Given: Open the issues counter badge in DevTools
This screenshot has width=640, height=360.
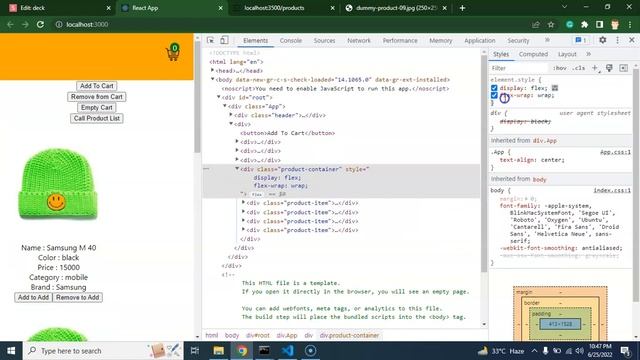Looking at the screenshot, I should point(581,40).
